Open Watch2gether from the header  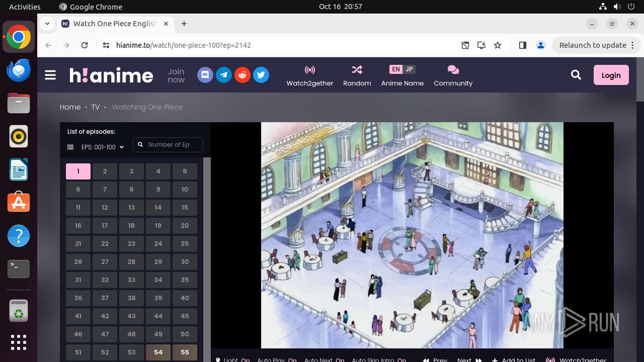[x=310, y=75]
